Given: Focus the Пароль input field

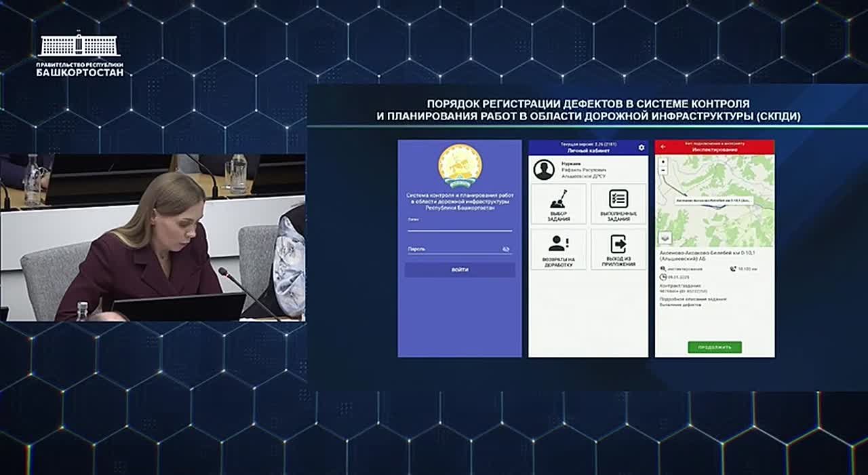Looking at the screenshot, I should (x=453, y=250).
